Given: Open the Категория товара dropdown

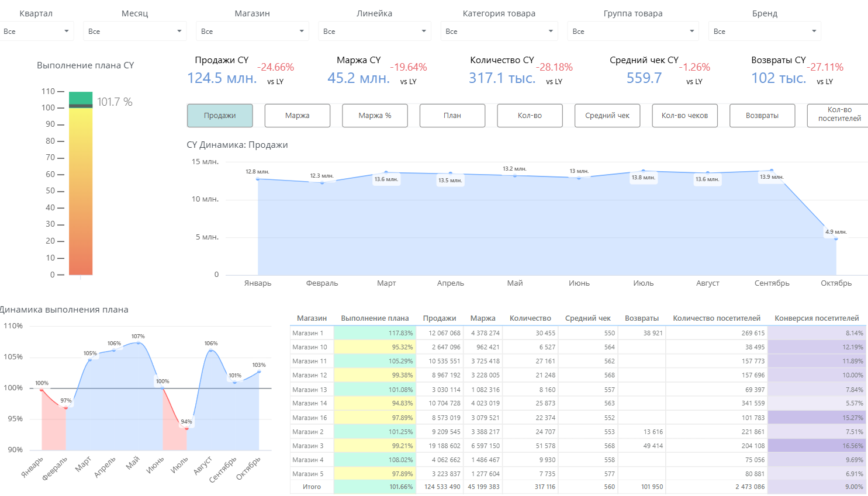Looking at the screenshot, I should pos(499,31).
